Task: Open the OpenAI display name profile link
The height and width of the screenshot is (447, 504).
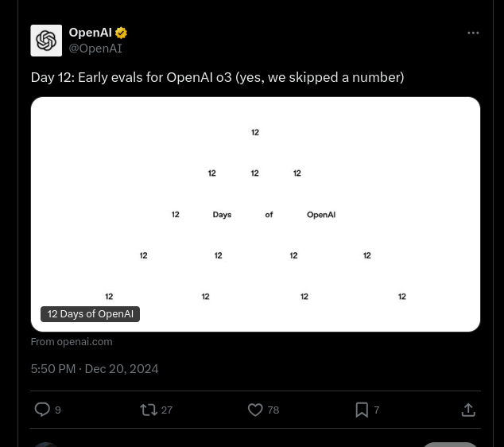Action: click(x=90, y=33)
